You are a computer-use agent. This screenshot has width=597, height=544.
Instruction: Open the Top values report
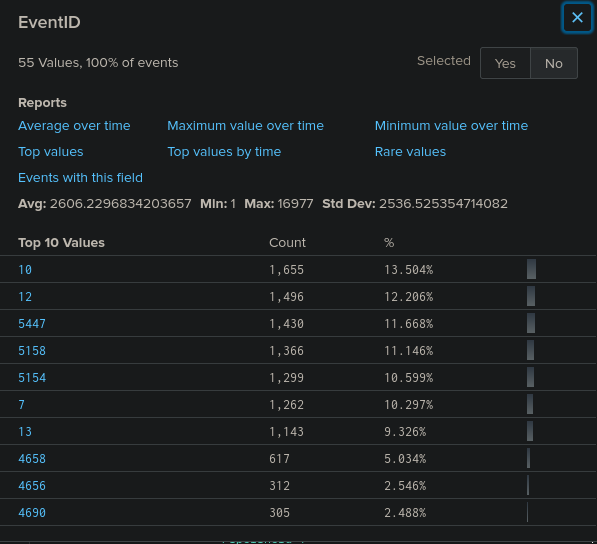(51, 152)
